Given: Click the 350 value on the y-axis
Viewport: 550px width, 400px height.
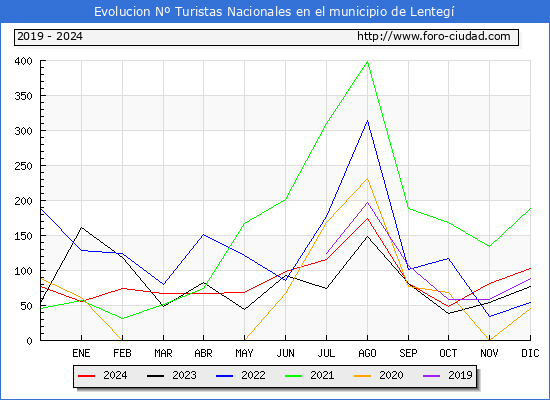Looking at the screenshot, I should coord(23,96).
